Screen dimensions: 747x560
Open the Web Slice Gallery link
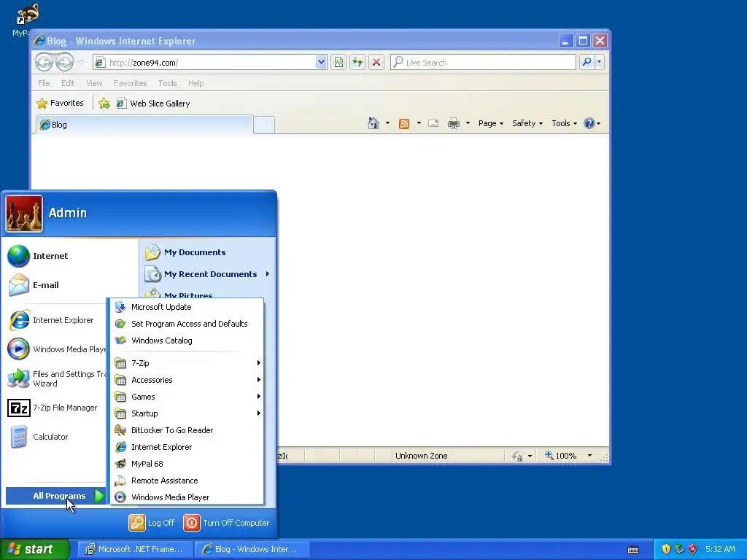click(x=153, y=104)
